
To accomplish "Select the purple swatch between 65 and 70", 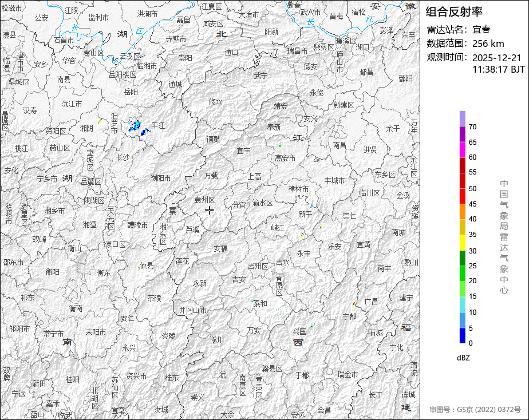I will [x=462, y=134].
